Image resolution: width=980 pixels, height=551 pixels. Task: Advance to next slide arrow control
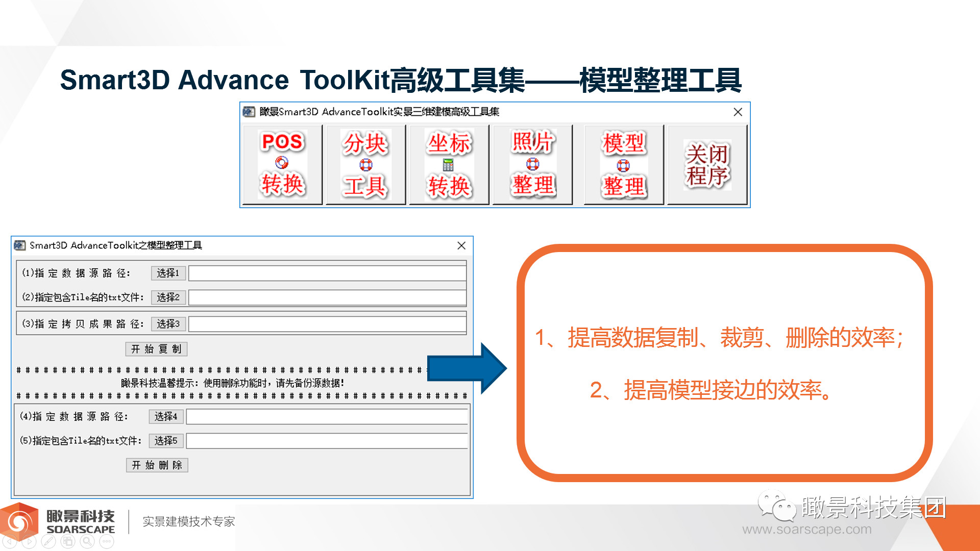(x=29, y=541)
